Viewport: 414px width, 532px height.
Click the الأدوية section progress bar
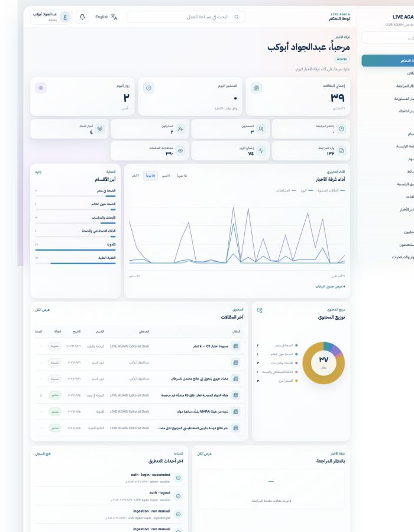point(75,250)
